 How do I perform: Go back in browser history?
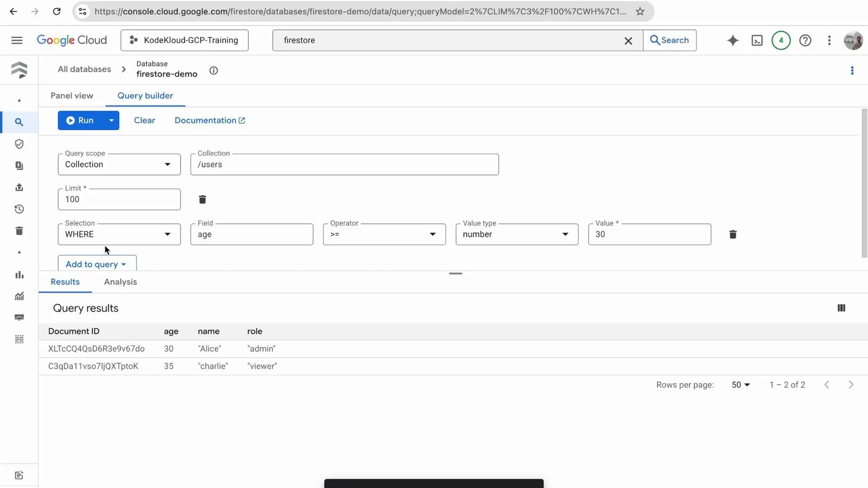pyautogui.click(x=14, y=11)
